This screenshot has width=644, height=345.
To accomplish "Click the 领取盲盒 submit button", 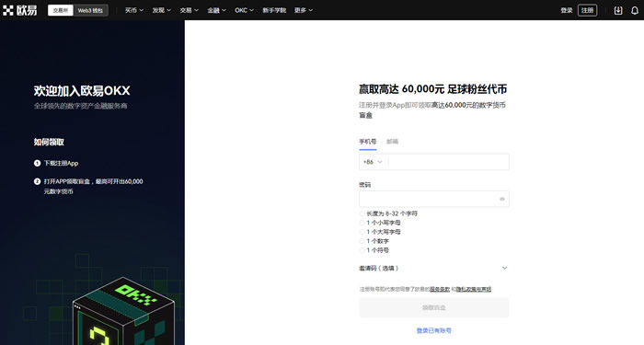I will (x=433, y=307).
